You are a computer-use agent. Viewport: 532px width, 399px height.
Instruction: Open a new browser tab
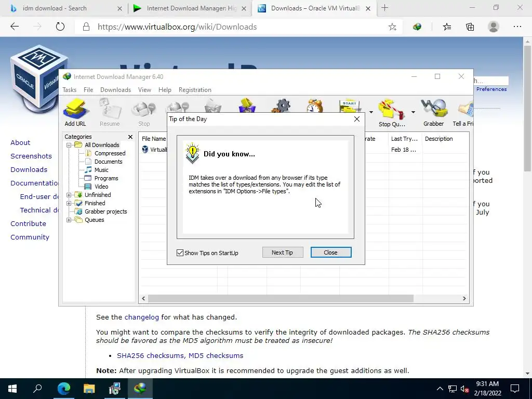pyautogui.click(x=385, y=8)
